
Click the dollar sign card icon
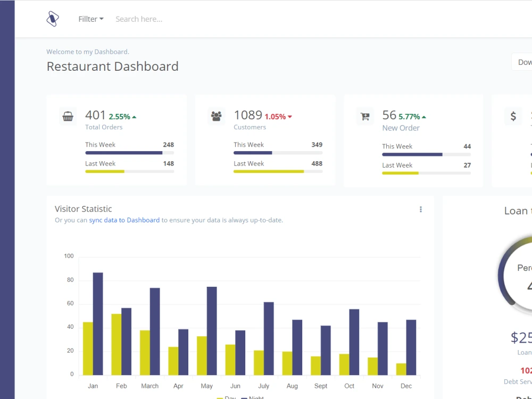(x=513, y=117)
